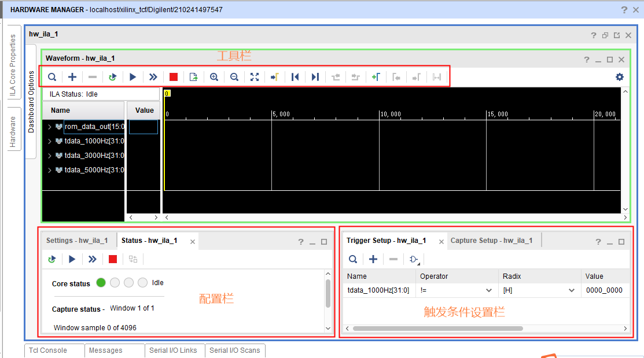Click the previous marker icon
The width and height of the screenshot is (644, 358).
click(396, 77)
